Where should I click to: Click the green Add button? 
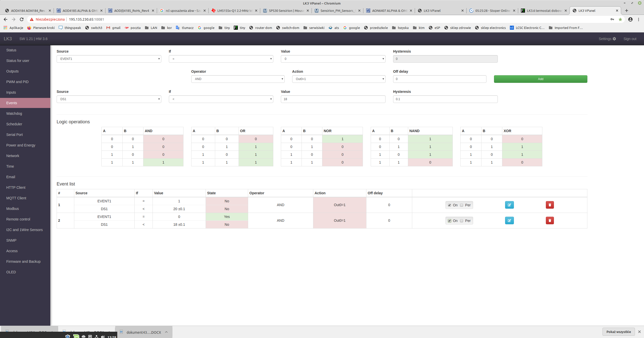click(x=540, y=79)
